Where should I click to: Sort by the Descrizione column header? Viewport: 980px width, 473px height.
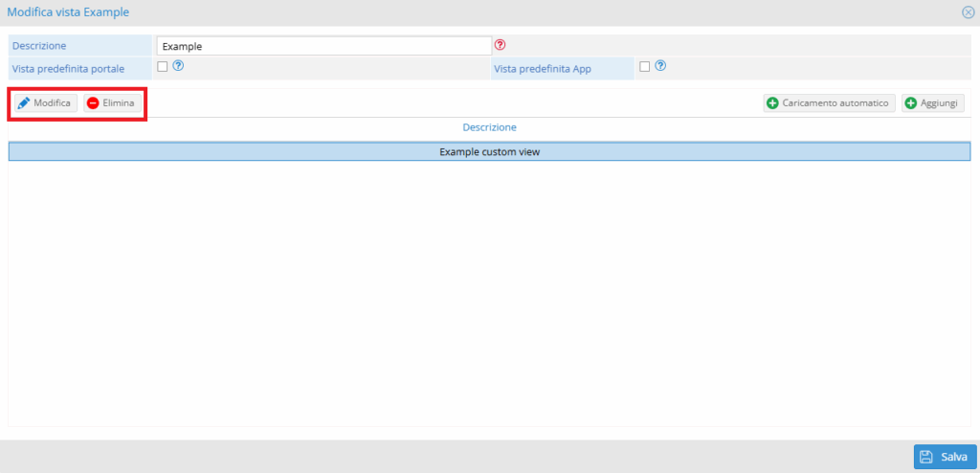[489, 127]
